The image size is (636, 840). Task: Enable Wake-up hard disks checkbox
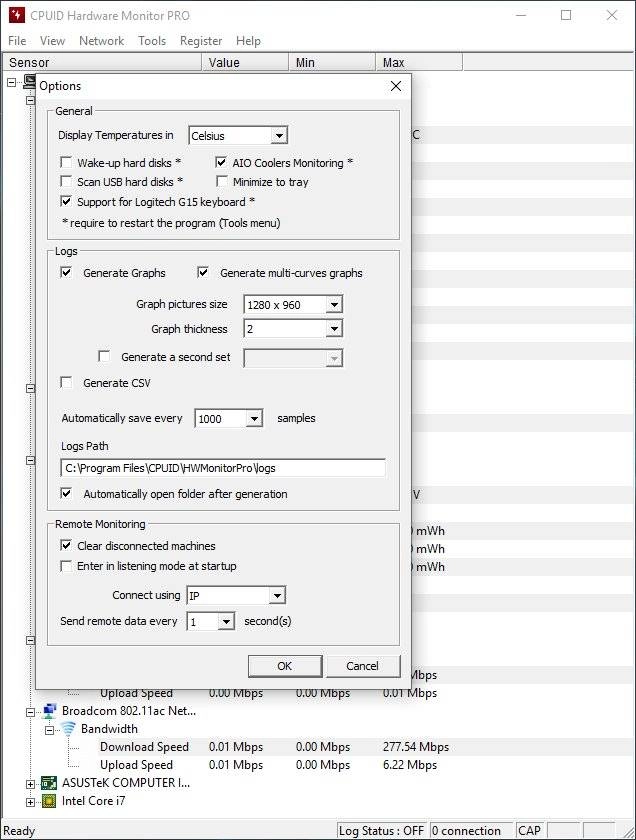click(x=66, y=162)
